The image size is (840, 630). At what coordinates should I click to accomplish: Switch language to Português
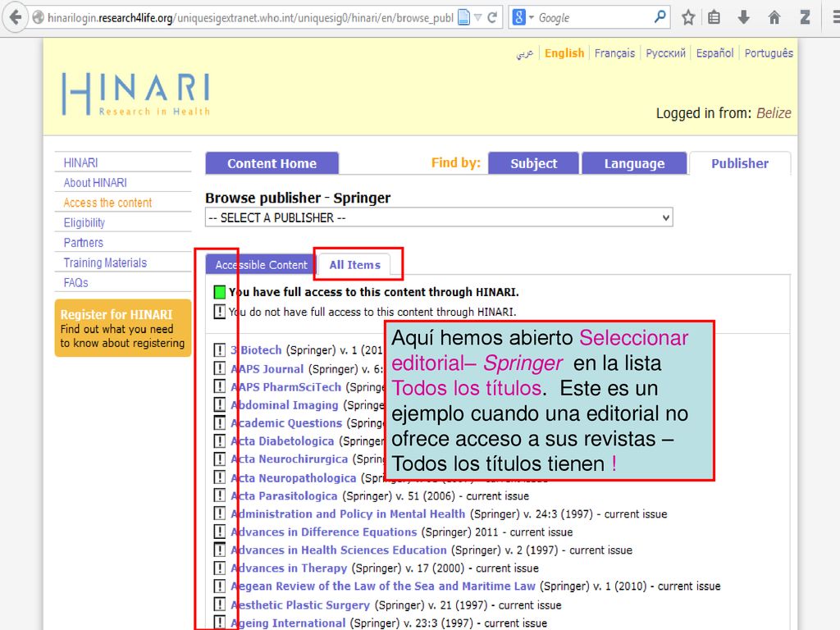point(769,53)
